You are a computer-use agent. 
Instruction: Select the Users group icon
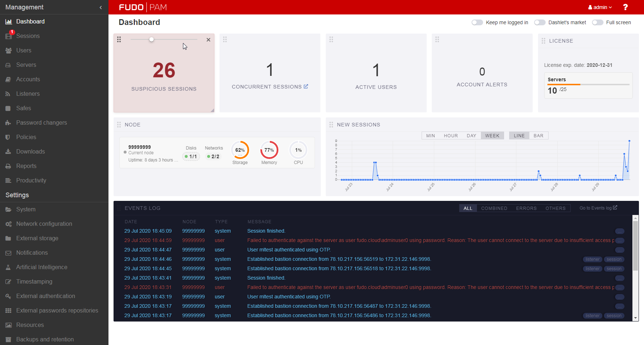coord(9,51)
